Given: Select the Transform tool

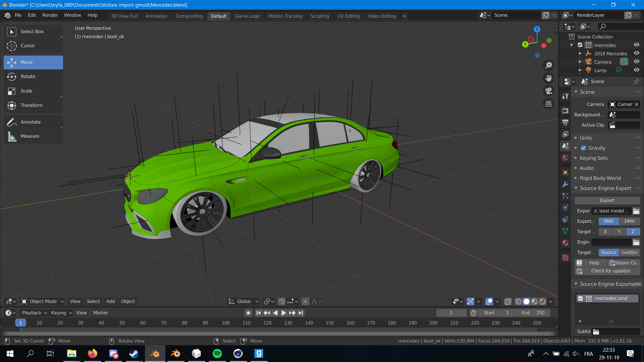Looking at the screenshot, I should click(x=33, y=105).
